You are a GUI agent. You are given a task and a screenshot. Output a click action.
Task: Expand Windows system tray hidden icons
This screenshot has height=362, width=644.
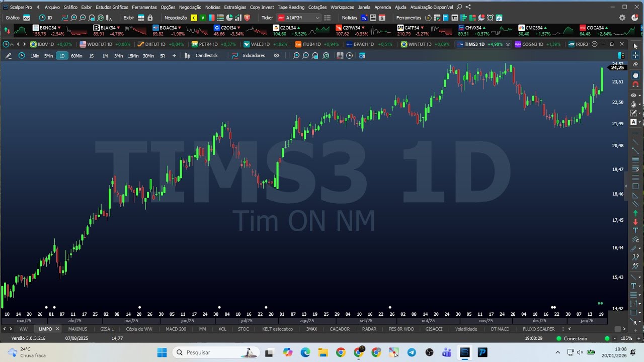[x=557, y=352]
